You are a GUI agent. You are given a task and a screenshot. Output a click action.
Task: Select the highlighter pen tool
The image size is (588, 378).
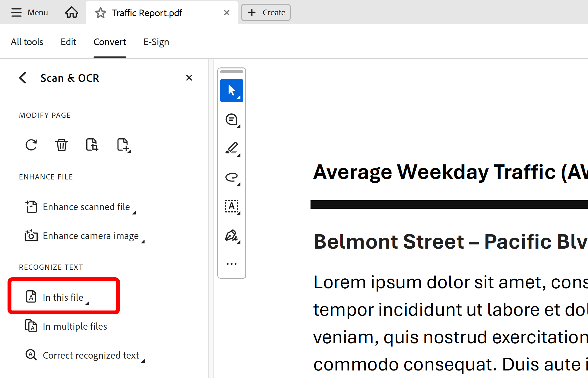click(x=231, y=148)
